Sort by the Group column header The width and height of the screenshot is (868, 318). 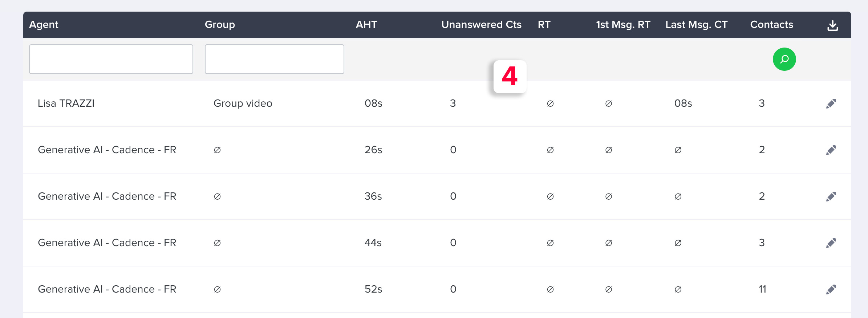(220, 24)
